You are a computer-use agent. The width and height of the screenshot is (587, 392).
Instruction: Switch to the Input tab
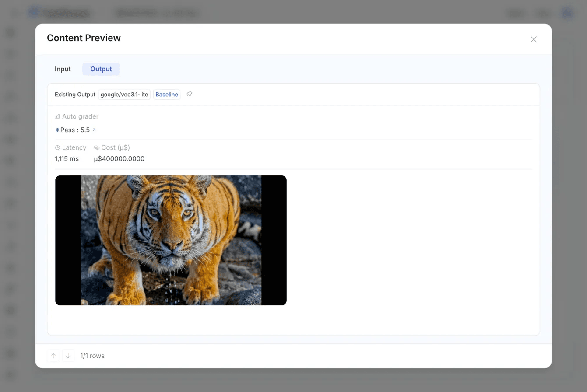point(63,69)
